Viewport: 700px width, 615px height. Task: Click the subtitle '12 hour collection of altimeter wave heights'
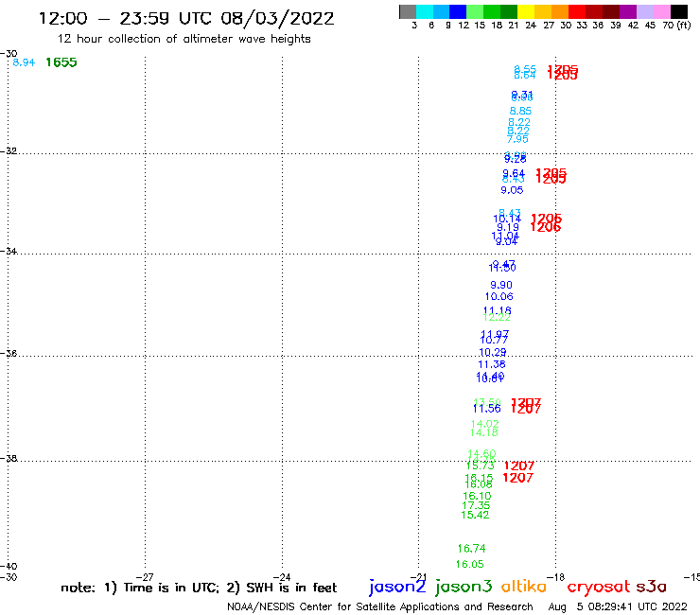coord(184,39)
